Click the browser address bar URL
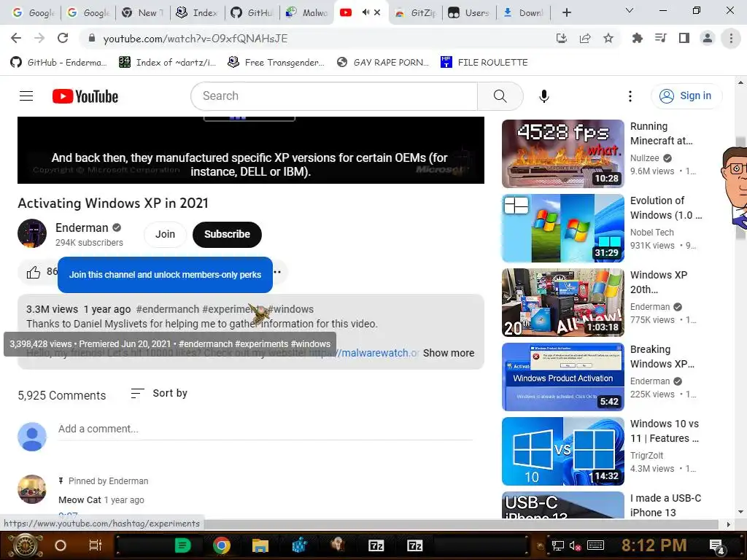 [195, 39]
